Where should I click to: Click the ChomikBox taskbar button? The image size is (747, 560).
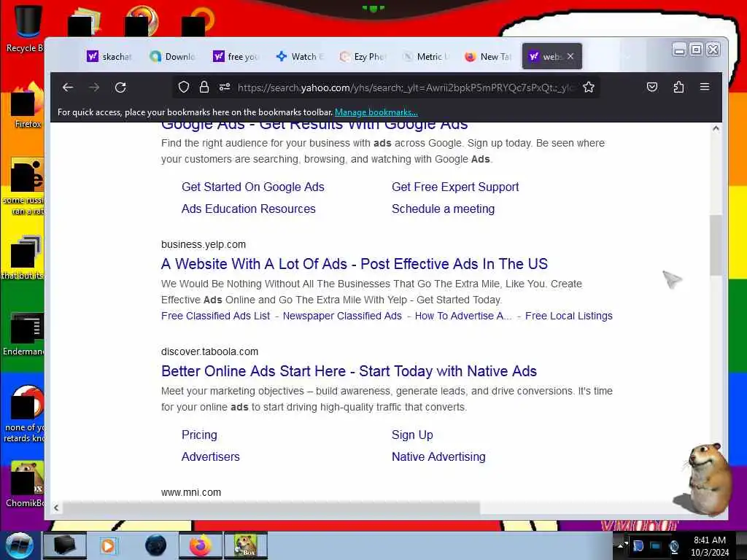pos(246,545)
